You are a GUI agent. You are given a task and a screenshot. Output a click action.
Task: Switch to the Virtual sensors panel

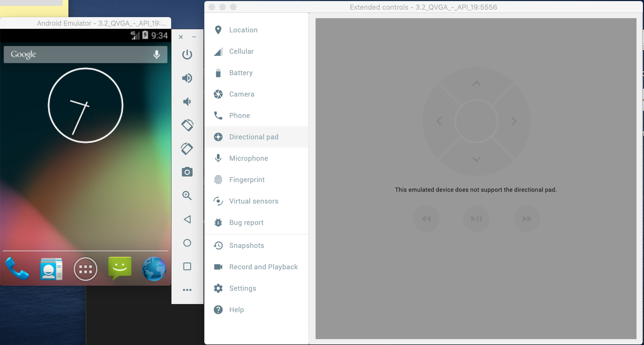(x=253, y=201)
